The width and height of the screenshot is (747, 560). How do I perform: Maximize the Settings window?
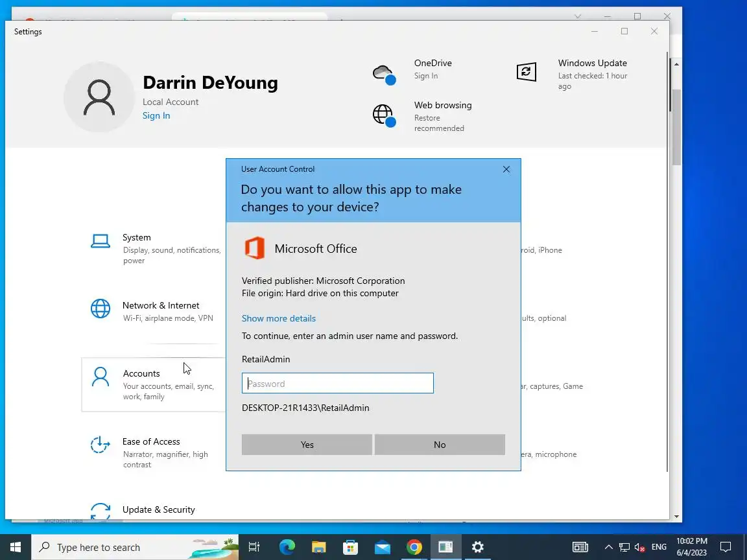point(624,31)
